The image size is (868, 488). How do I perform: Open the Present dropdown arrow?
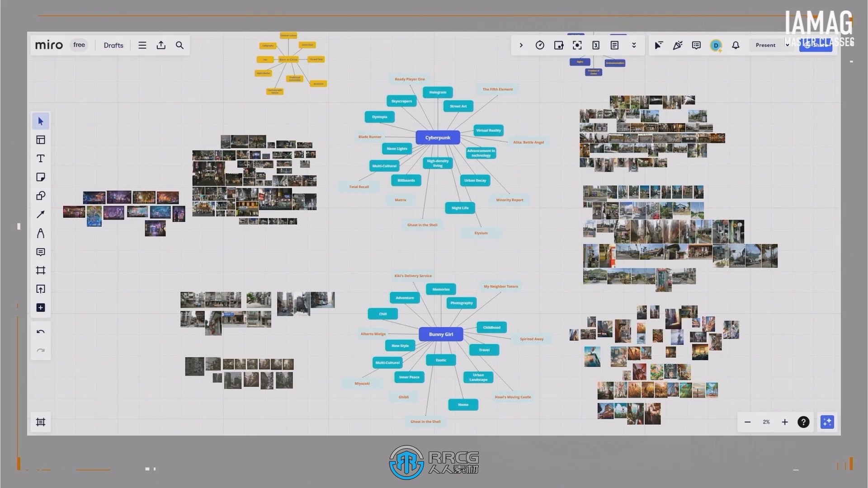tap(787, 45)
